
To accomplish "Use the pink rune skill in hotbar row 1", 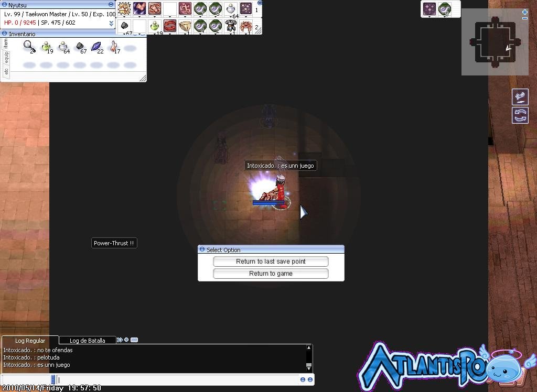I will 185,9.
